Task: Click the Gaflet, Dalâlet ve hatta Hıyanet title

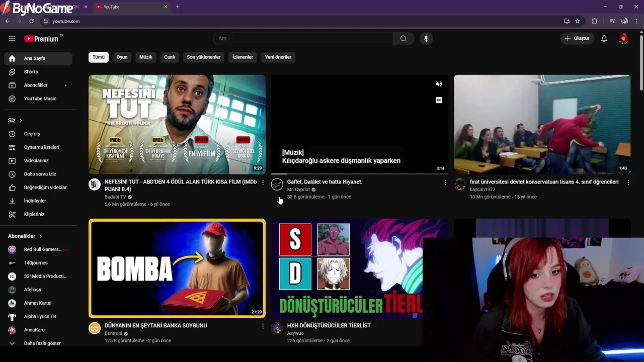Action: point(325,182)
